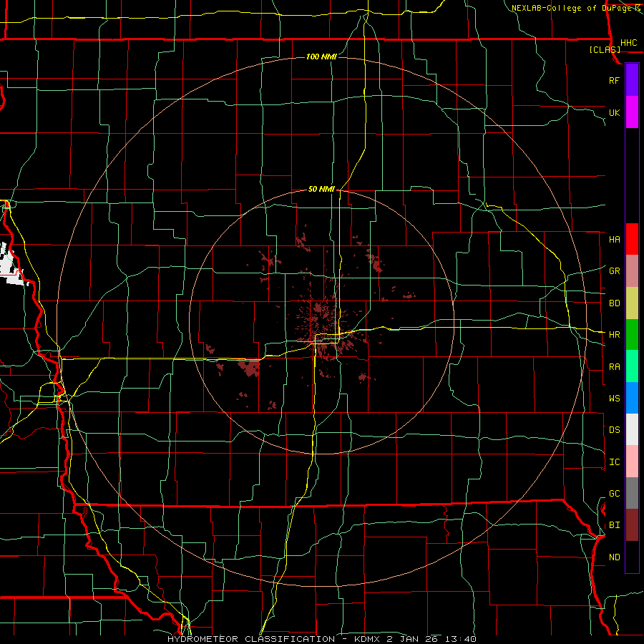Click the 100 NMI range ring label
Screen dimensions: 644x644
tap(321, 57)
